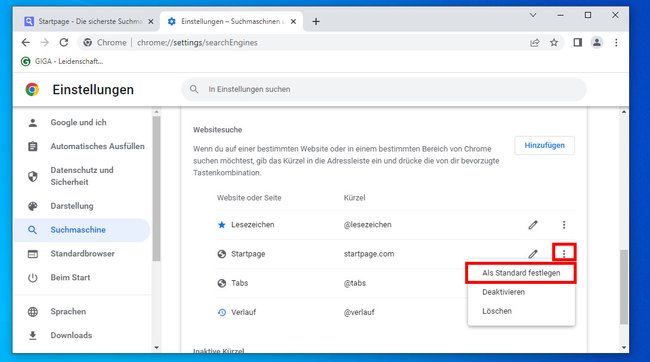Select the Einstellungen – Suchmaschinen tab
The image size is (650, 362).
pos(231,21)
